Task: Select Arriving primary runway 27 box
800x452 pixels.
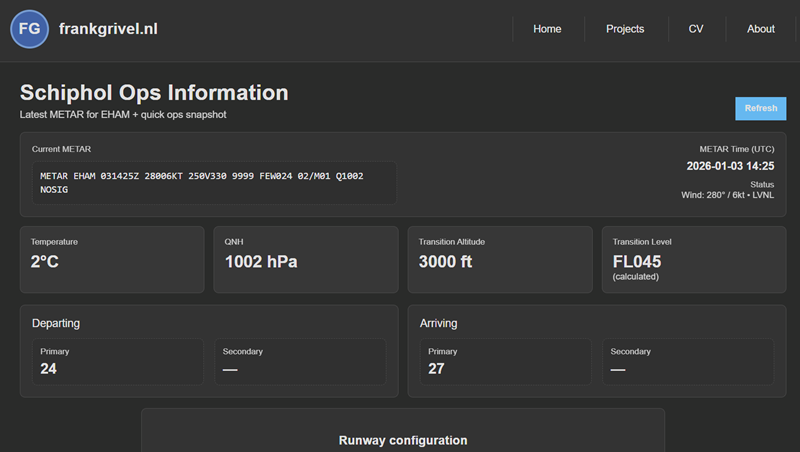Action: coord(506,361)
